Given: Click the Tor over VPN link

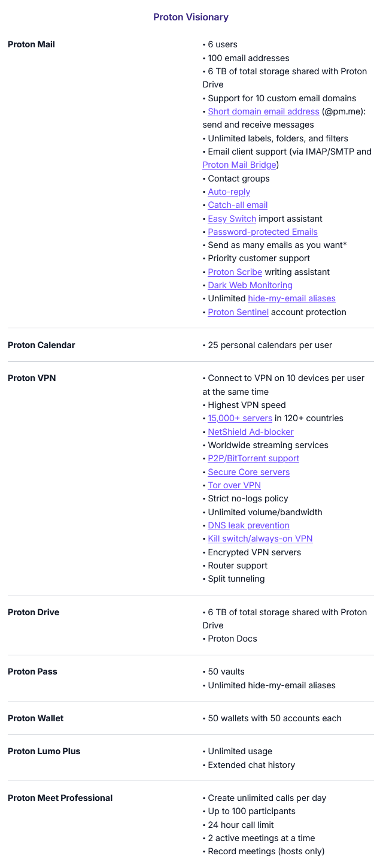Looking at the screenshot, I should coord(234,485).
